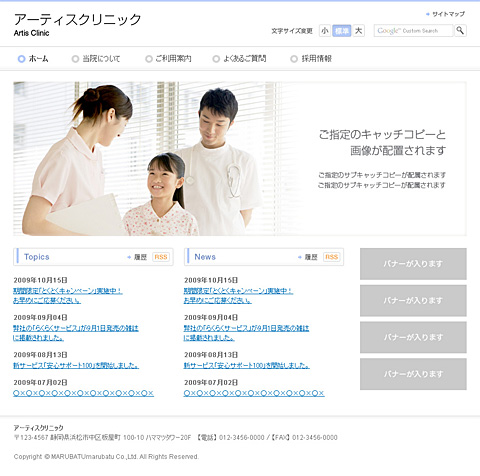This screenshot has width=480, height=476.
Task: Open the ご利用案内 navigation item
Action: (168, 59)
